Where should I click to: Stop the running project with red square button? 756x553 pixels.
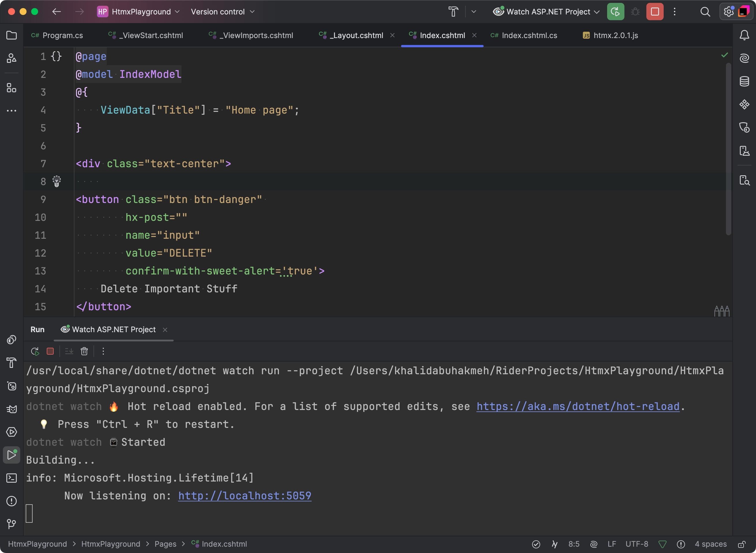[655, 12]
